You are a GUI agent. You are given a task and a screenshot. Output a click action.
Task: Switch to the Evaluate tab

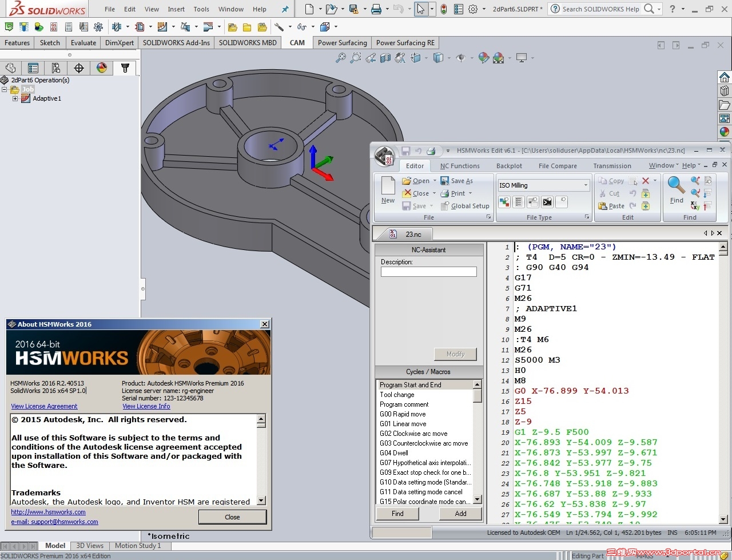click(x=83, y=43)
